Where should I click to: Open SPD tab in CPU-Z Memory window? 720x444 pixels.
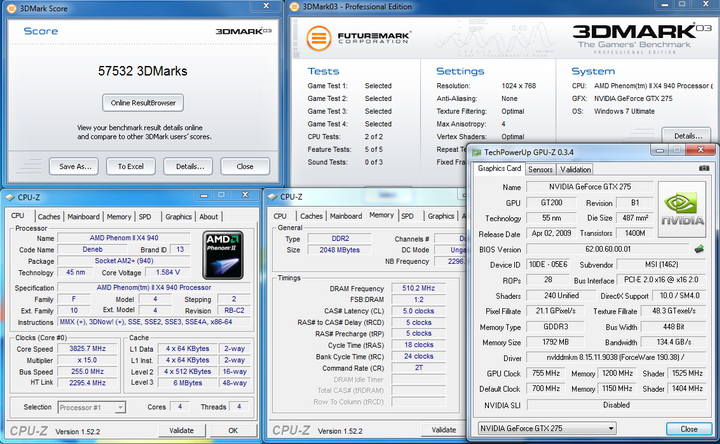[407, 216]
